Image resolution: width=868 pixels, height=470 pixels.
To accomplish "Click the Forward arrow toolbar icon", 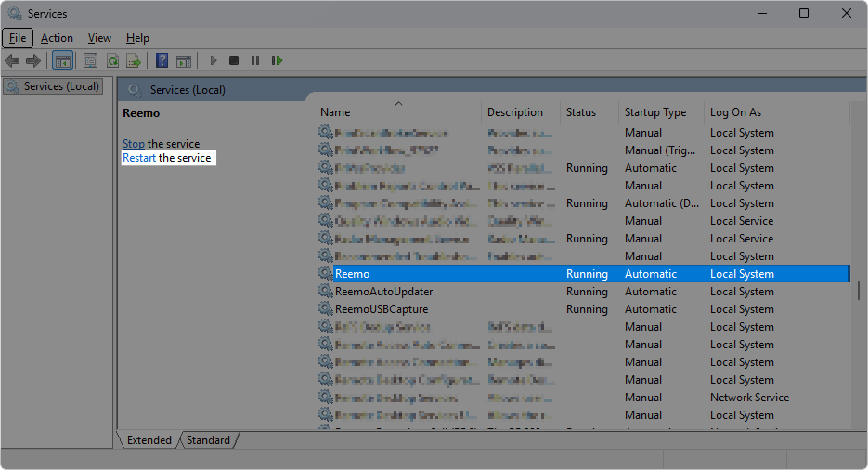I will (x=33, y=60).
